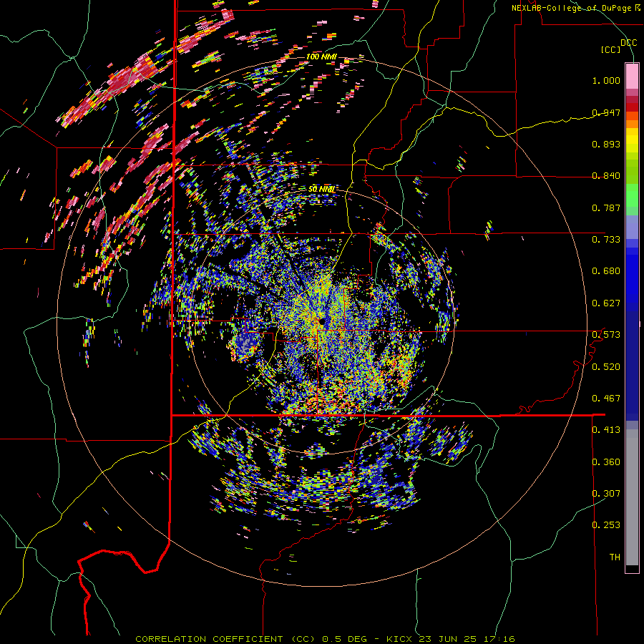Click the 0.253 scale label
The image size is (644, 644).
(x=606, y=525)
